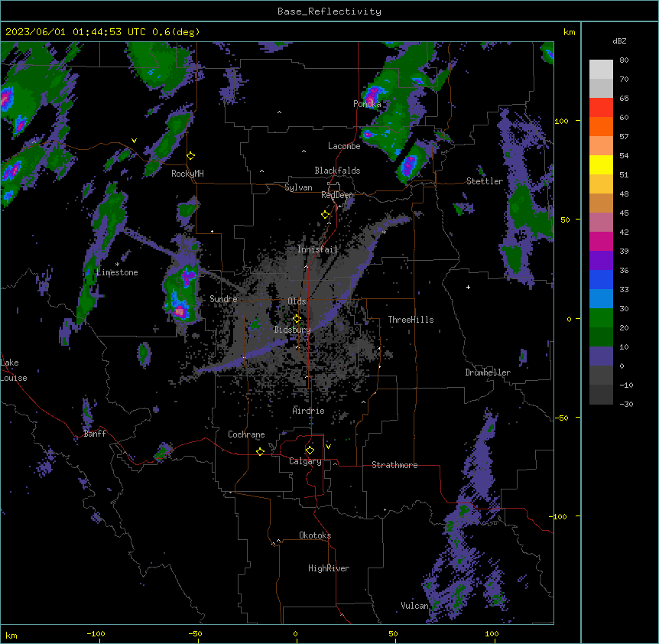Viewport: 659px width, 644px height.
Task: Select the yellow diamond marker above Calgary label
Action: coord(310,450)
